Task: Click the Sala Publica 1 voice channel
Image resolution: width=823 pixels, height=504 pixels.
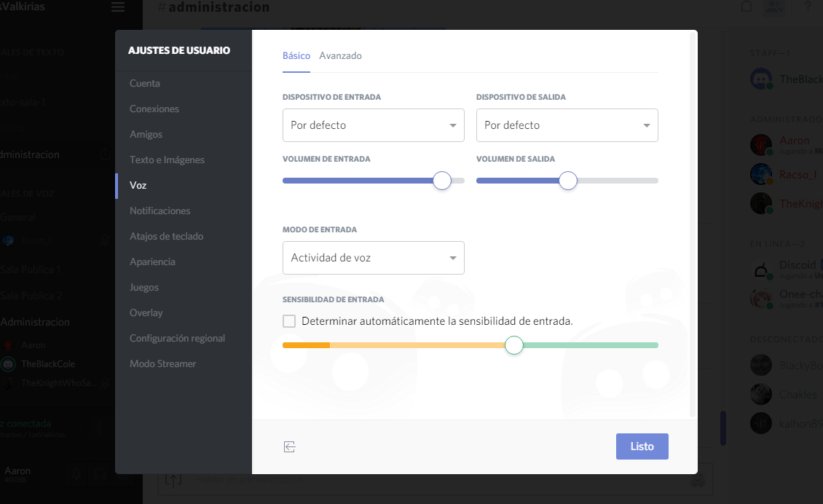Action: (31, 269)
